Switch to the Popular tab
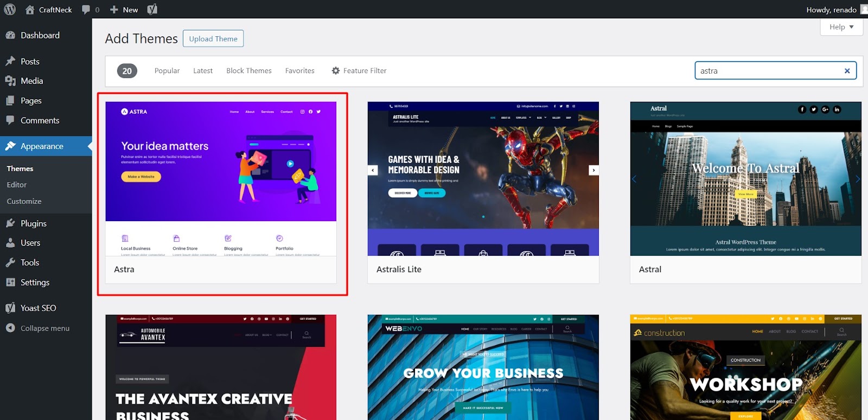The height and width of the screenshot is (420, 868). pos(167,70)
